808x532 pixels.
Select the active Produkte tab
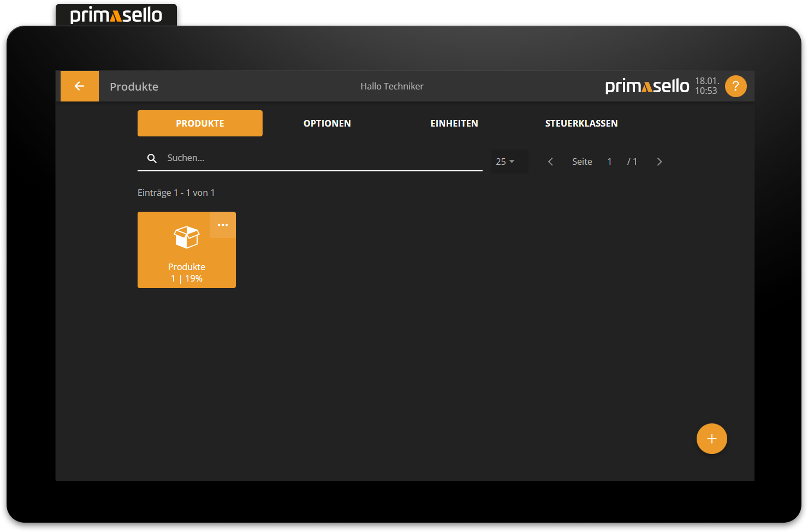pos(200,123)
